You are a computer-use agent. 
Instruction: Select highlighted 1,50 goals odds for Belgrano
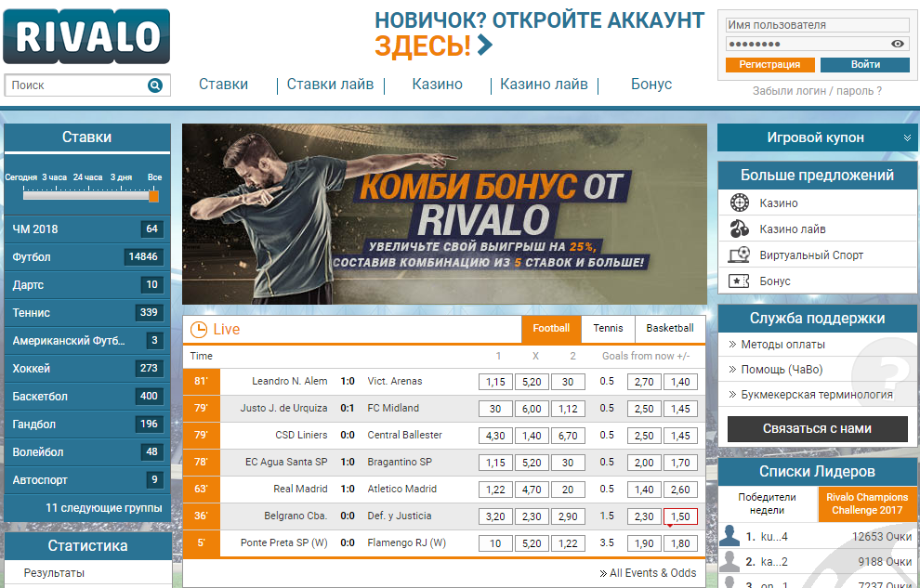click(x=680, y=516)
